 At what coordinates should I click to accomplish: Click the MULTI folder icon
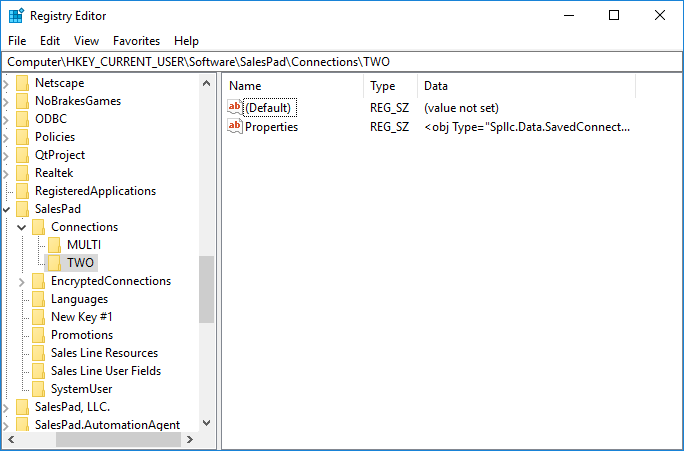click(x=55, y=245)
